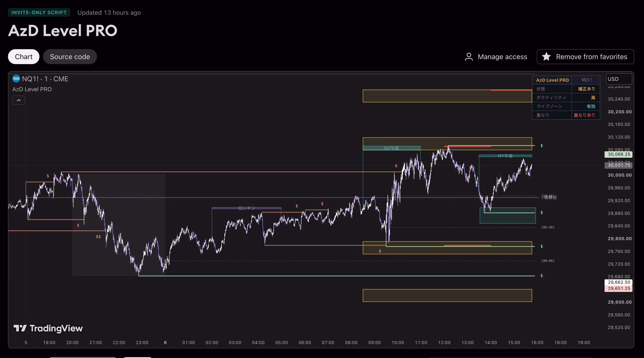Image resolution: width=644 pixels, height=358 pixels.
Task: Open the USD currency dropdown
Action: 619,79
